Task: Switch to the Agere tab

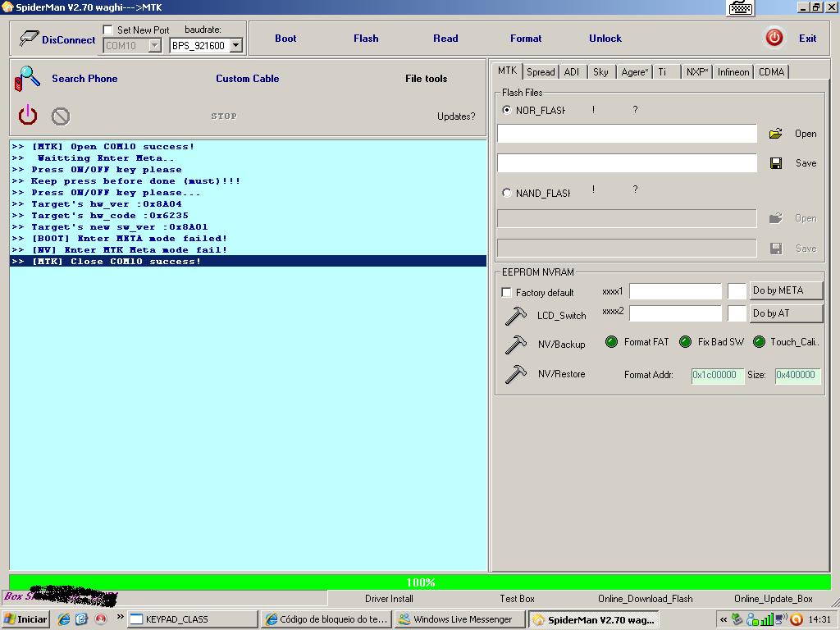Action: (635, 72)
